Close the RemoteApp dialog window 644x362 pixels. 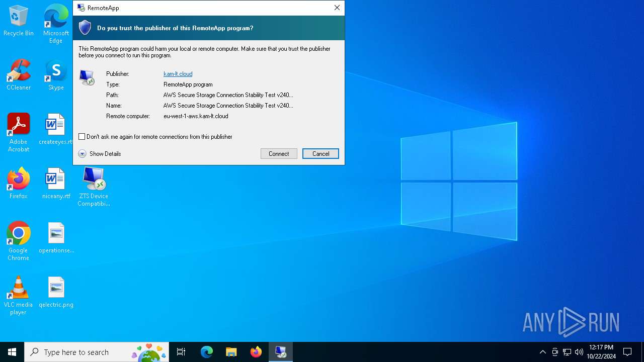[337, 8]
